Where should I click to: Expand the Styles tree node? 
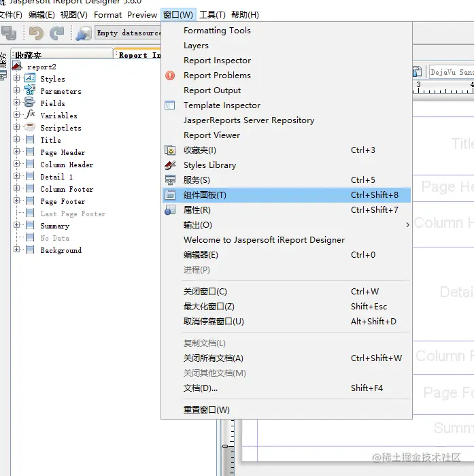click(17, 78)
